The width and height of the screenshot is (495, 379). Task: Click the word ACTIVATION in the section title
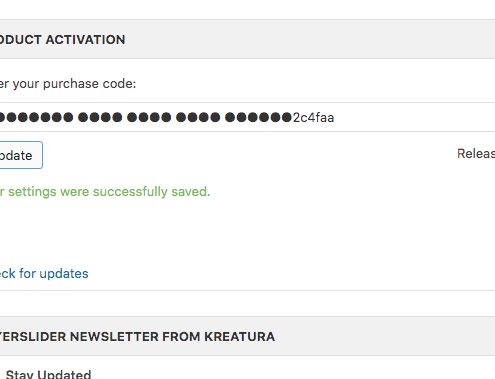(85, 40)
